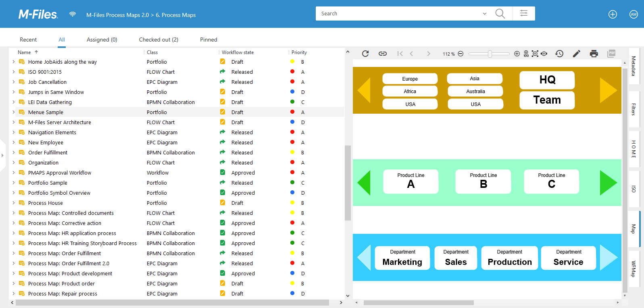644x308 pixels.
Task: Open the search box dropdown arrow
Action: (x=485, y=14)
